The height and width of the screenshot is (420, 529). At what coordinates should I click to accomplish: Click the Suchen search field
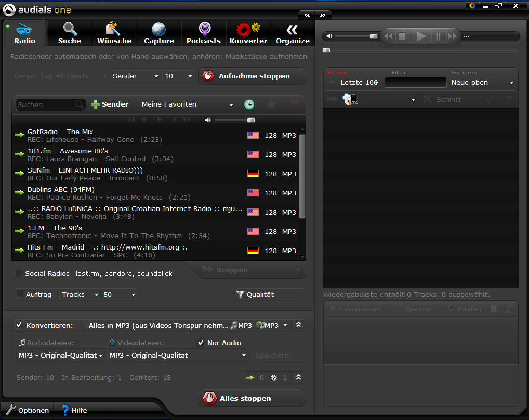coord(46,105)
